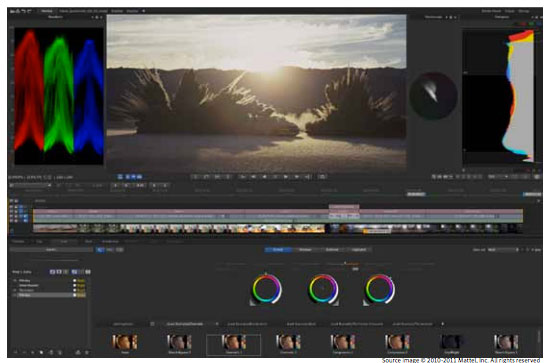Click the right Gain color wheel
This screenshot has width=547, height=363.
click(380, 289)
